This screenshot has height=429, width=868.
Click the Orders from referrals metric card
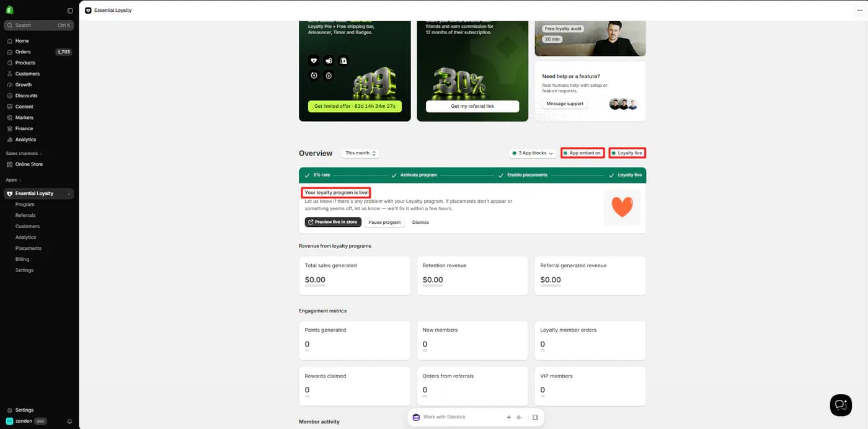(472, 386)
